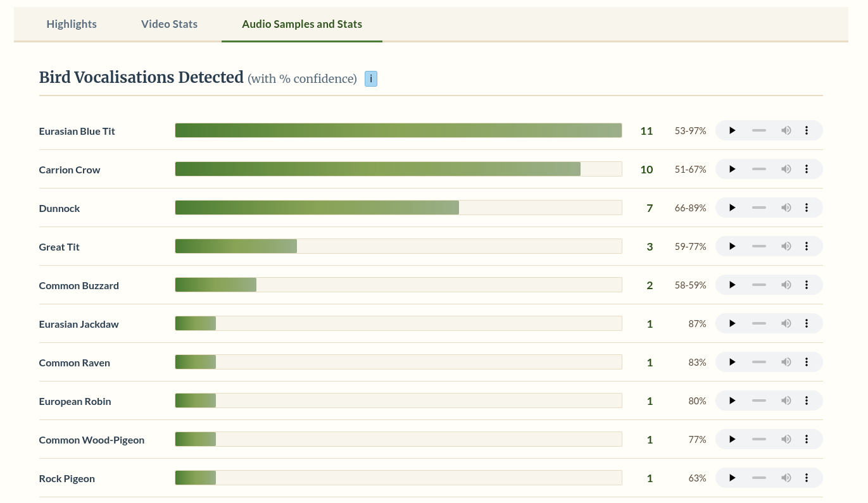Seek in the Common Buzzard audio timeline
The height and width of the screenshot is (503, 868).
pos(759,285)
